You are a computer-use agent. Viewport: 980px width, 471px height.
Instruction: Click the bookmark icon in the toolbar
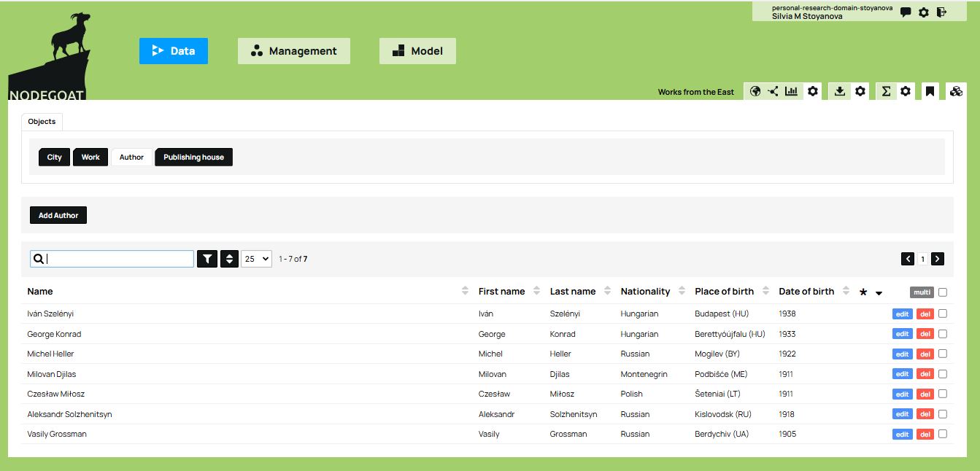click(x=930, y=91)
